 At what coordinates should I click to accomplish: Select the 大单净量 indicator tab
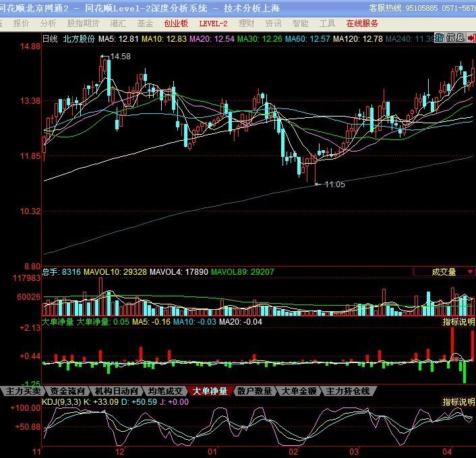(x=210, y=391)
